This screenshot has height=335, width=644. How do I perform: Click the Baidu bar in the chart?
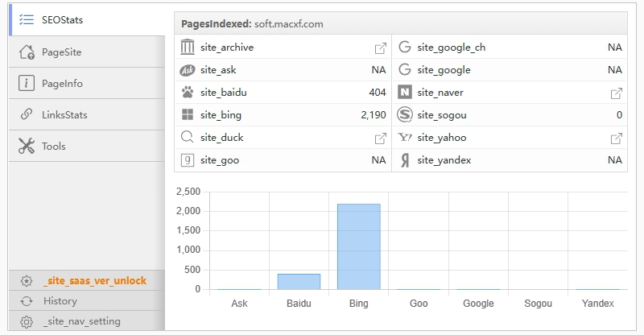click(x=299, y=281)
